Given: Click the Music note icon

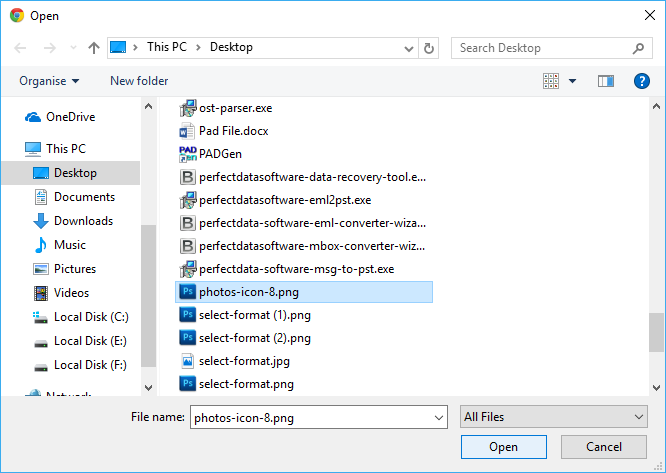Looking at the screenshot, I should (x=41, y=245).
